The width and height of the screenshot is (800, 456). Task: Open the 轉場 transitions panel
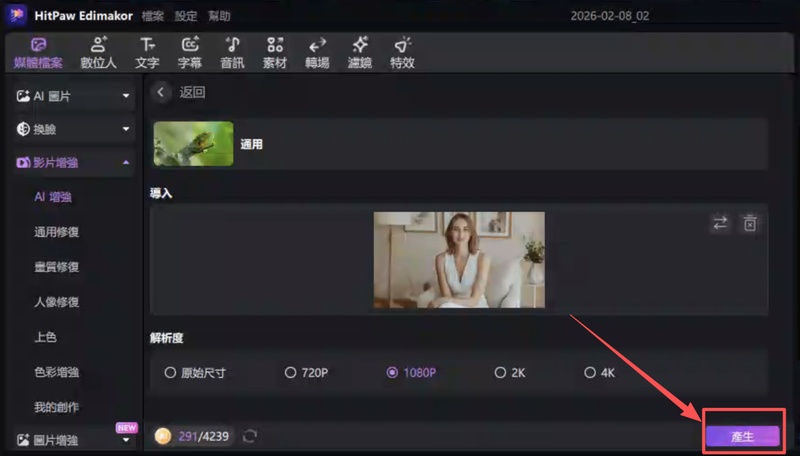(x=317, y=53)
